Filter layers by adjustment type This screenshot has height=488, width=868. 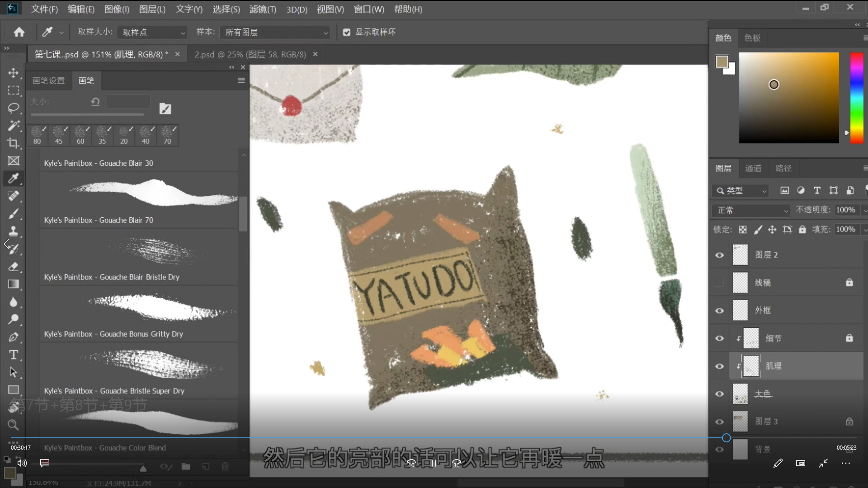[x=801, y=191]
